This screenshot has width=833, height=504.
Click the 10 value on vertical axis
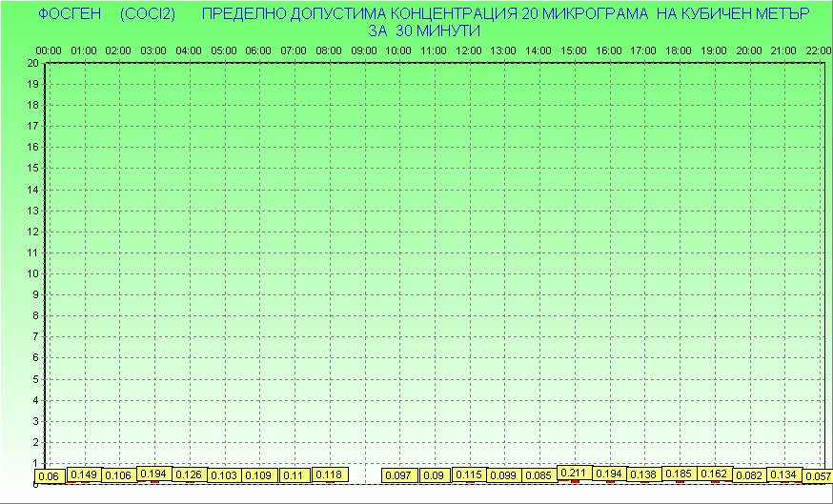[x=32, y=273]
